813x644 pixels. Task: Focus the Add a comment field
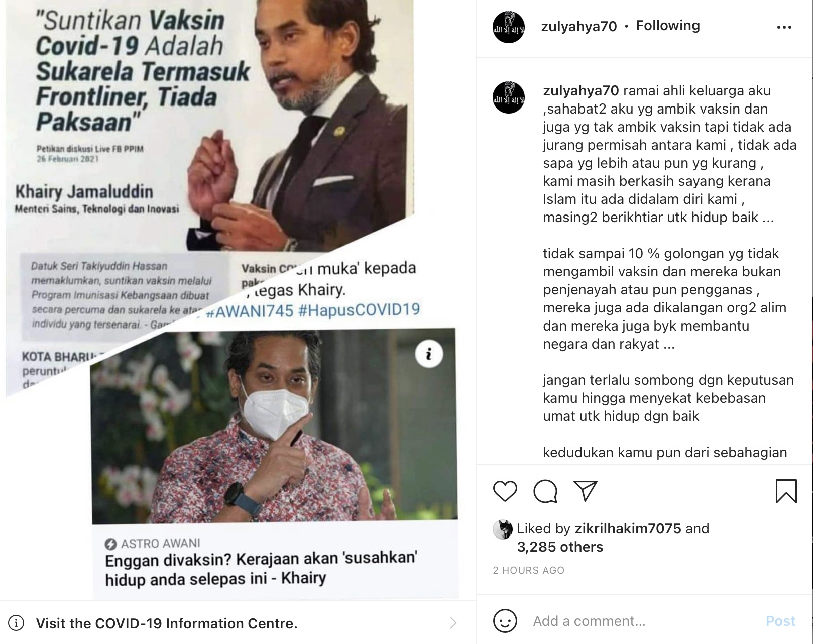pyautogui.click(x=643, y=621)
